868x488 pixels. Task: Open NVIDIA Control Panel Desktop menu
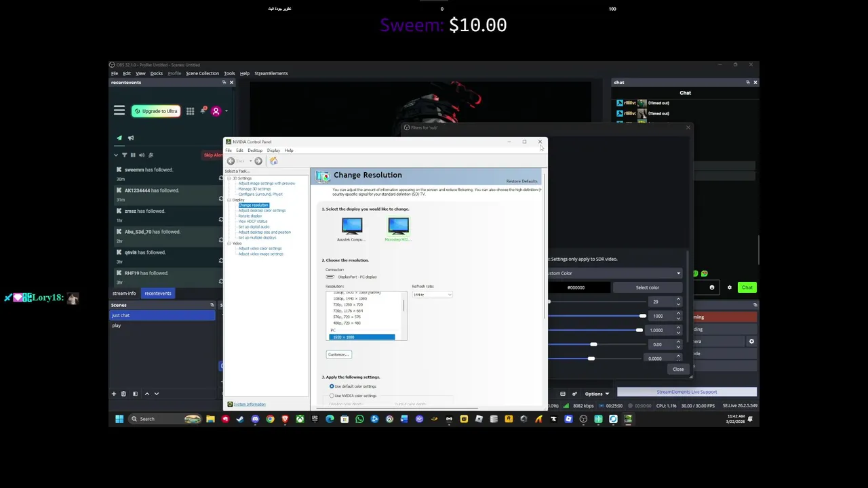[255, 150]
